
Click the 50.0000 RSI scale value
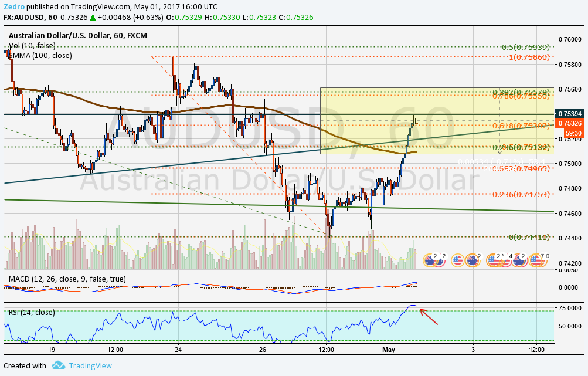pos(570,326)
